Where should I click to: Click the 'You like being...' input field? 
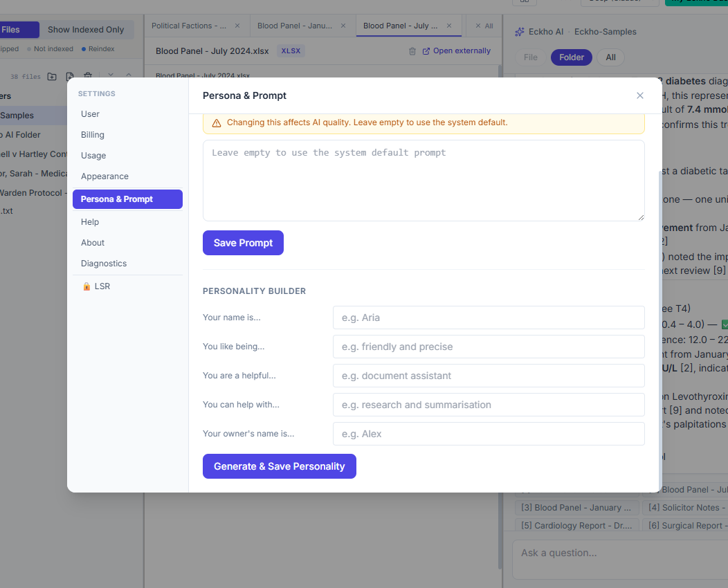pos(489,347)
